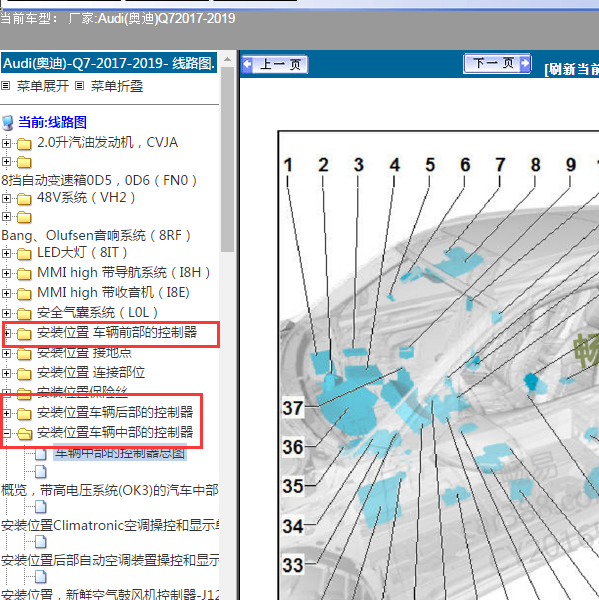This screenshot has width=599, height=600.
Task: Click the 菜单折叠 list icon
Action: [79, 86]
